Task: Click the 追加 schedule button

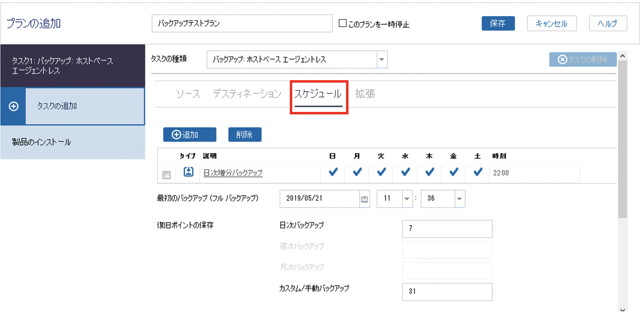Action: coord(190,135)
